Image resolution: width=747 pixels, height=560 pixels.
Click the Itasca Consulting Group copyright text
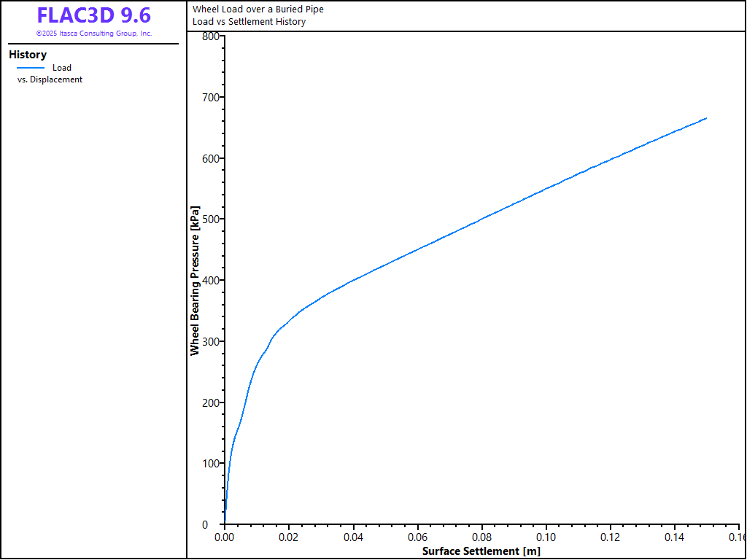[x=93, y=34]
